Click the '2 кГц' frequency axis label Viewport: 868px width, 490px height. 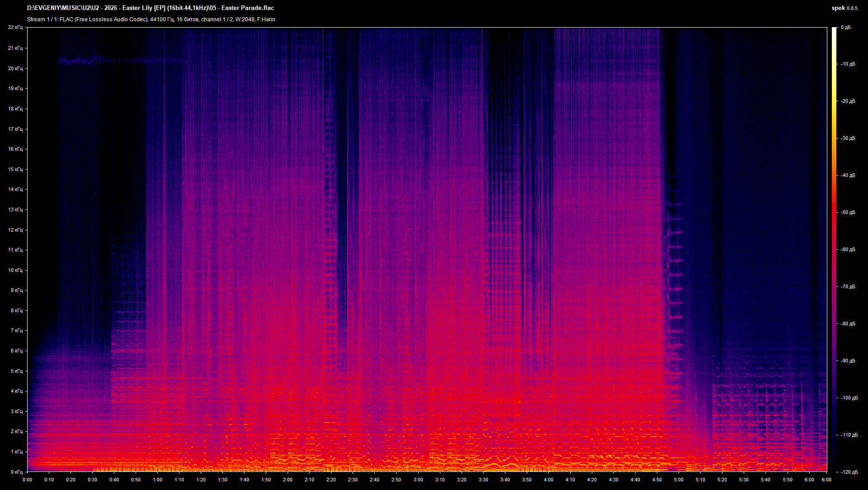click(17, 431)
